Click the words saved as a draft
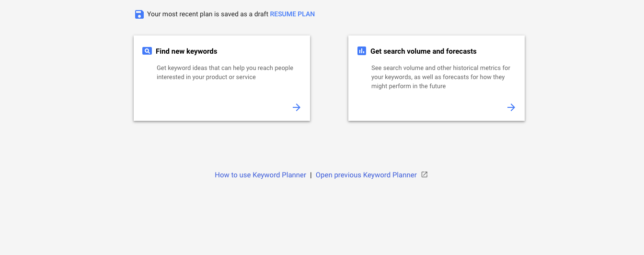The image size is (644, 255). click(x=244, y=14)
